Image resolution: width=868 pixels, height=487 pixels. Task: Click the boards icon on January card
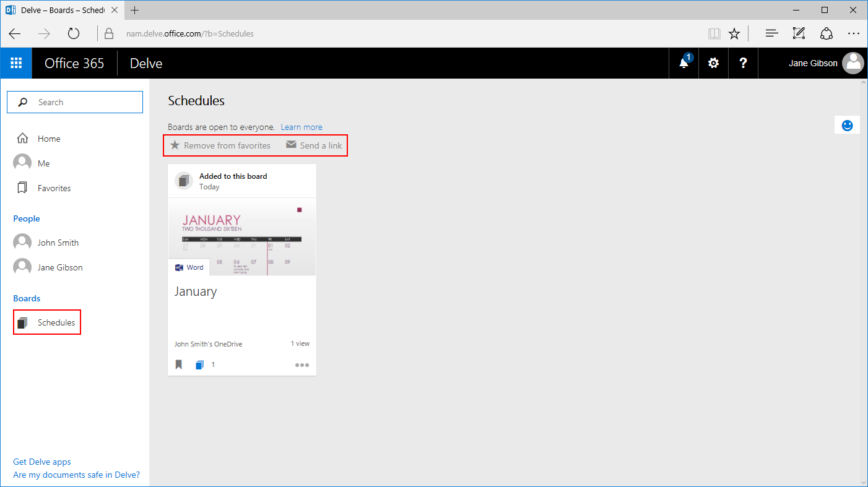[199, 365]
